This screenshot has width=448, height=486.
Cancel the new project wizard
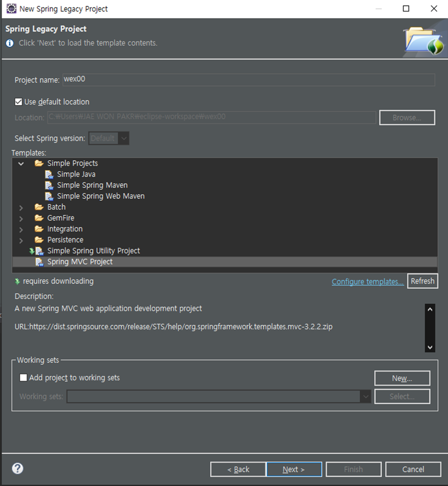click(413, 469)
